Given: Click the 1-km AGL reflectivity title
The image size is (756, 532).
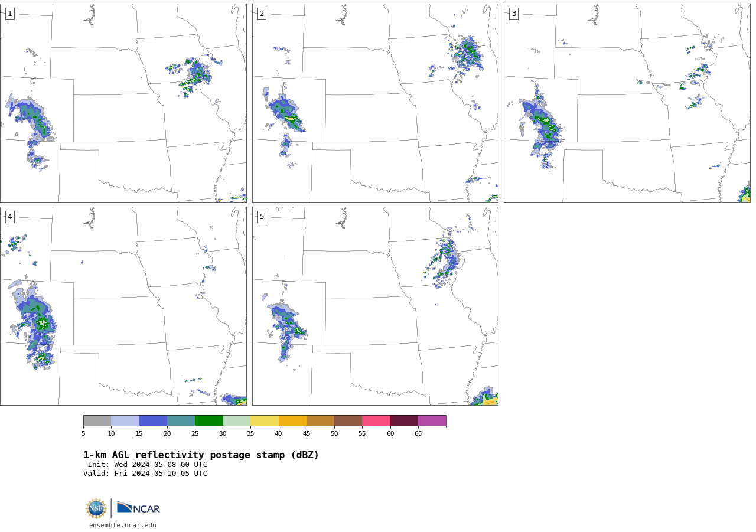Looking at the screenshot, I should click(201, 455).
